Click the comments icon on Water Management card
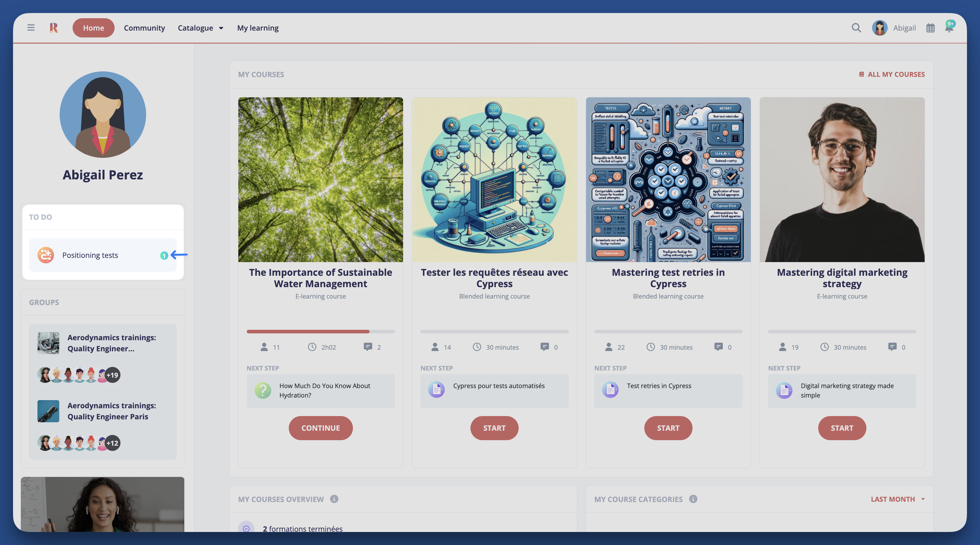Viewport: 980px width, 545px height. tap(368, 347)
